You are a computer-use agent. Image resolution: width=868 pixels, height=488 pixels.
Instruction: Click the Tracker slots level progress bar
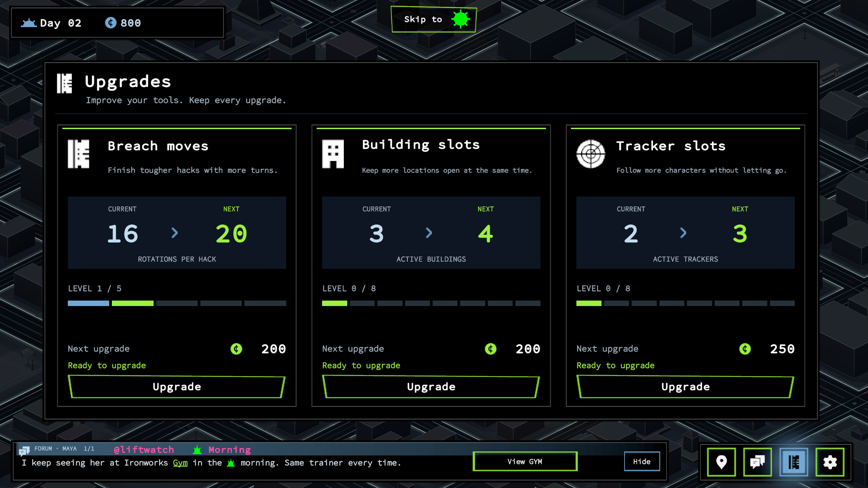coord(685,303)
